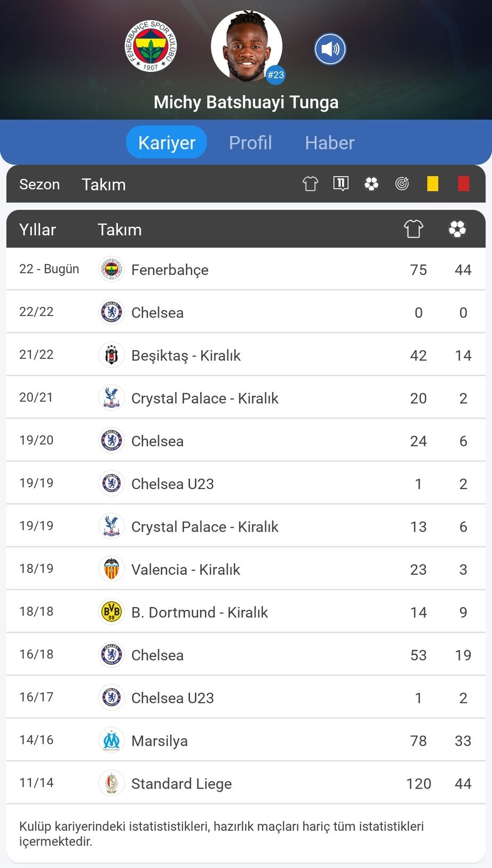Screen dimensions: 492x868
Task: Switch to the Profil tab
Action: pos(250,143)
